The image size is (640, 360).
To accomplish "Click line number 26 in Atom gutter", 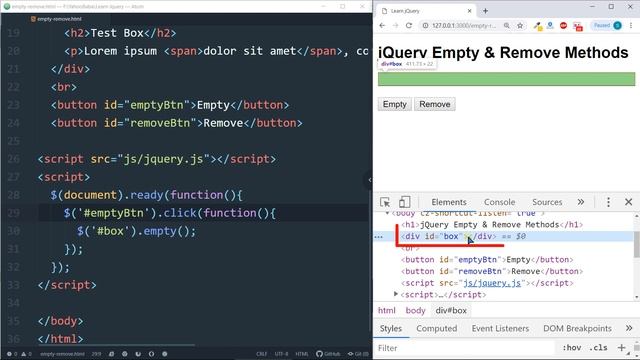I will click(13, 159).
